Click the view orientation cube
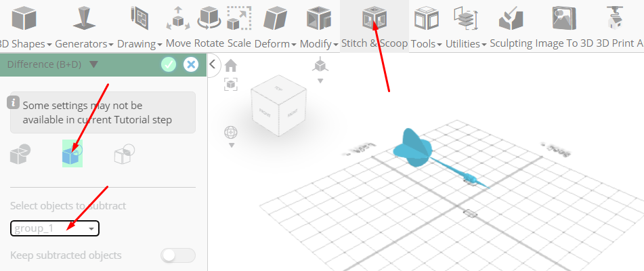 278,106
